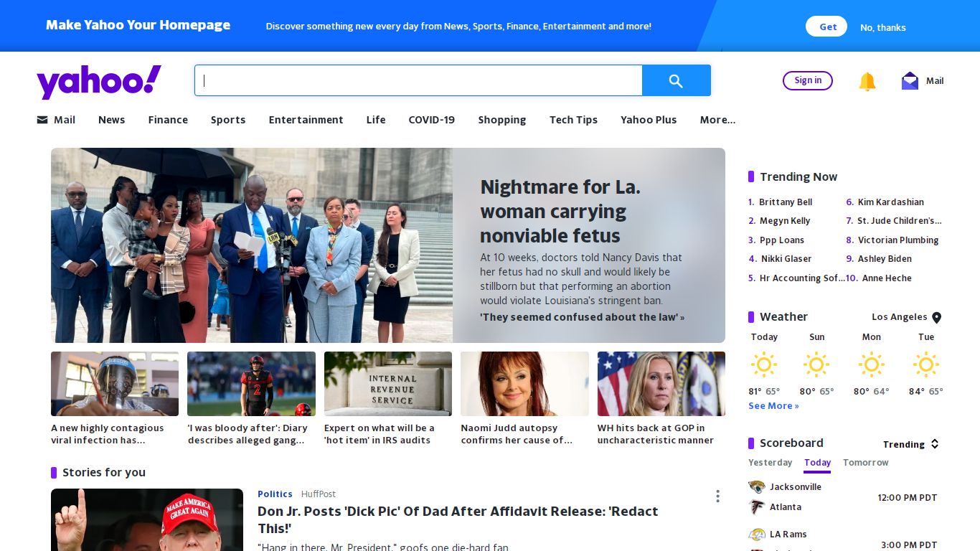
Task: Click the Politics category label
Action: click(x=275, y=494)
